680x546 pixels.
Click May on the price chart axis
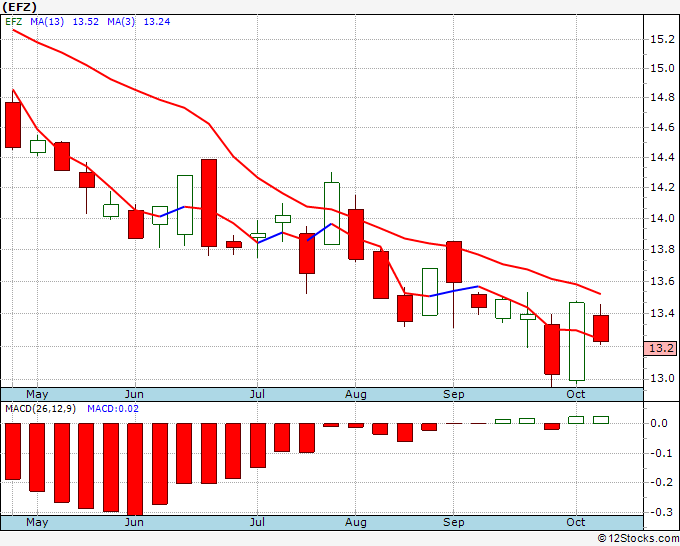[x=37, y=394]
